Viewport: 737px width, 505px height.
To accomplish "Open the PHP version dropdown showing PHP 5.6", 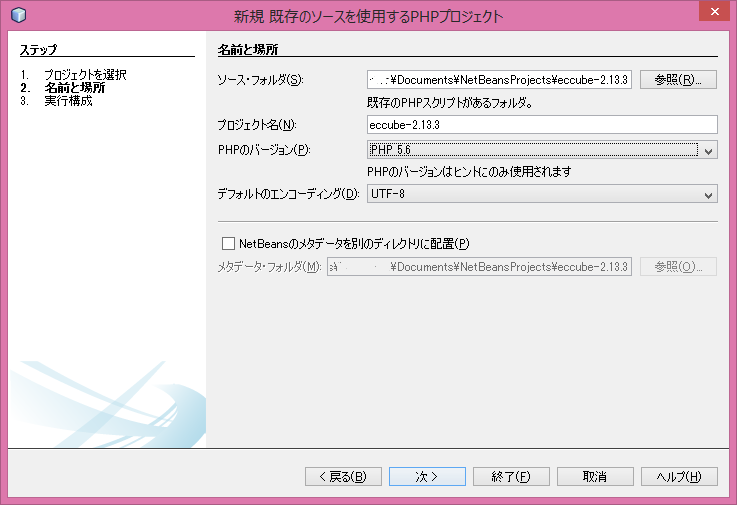I will click(542, 150).
